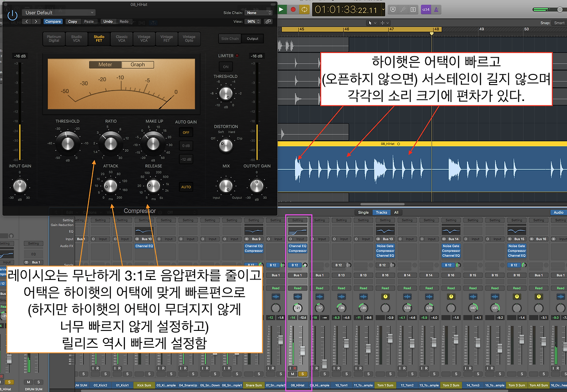The width and height of the screenshot is (567, 392).
Task: Toggle the AUTO release button
Action: [186, 187]
